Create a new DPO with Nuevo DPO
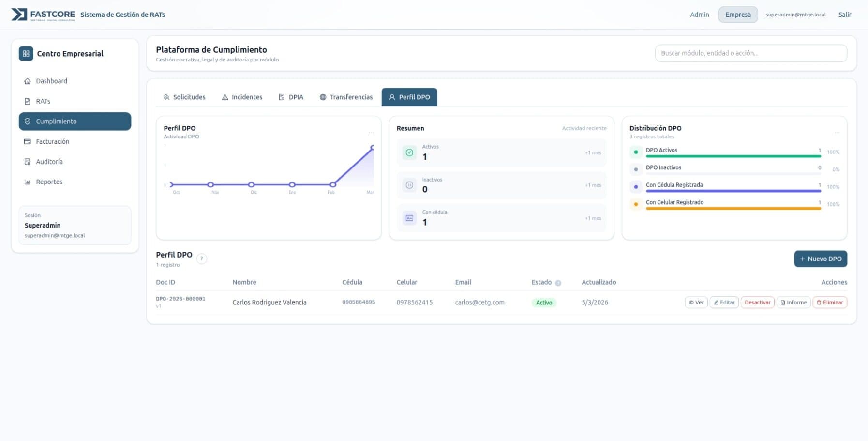868x441 pixels. pos(820,259)
